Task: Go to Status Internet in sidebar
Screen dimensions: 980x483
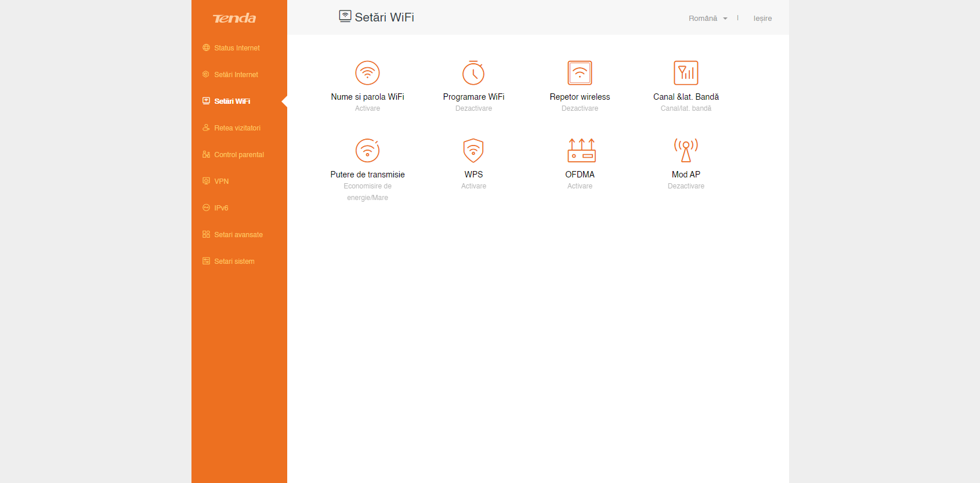Action: [x=237, y=48]
